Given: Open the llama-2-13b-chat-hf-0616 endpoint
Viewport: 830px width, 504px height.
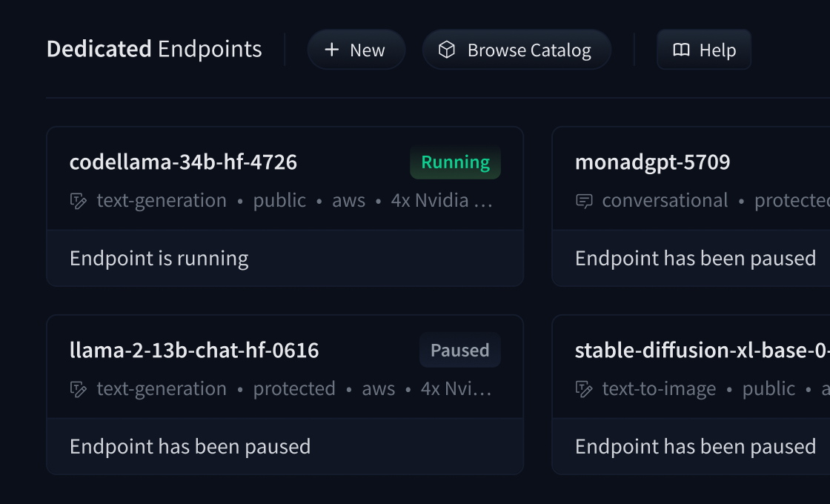Looking at the screenshot, I should (193, 350).
